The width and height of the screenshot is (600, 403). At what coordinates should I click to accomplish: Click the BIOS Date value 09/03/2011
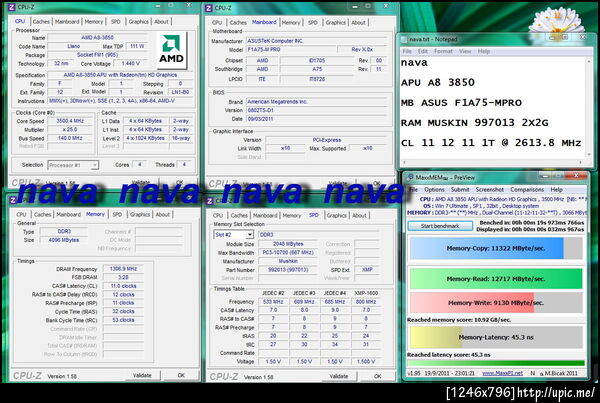[316, 119]
